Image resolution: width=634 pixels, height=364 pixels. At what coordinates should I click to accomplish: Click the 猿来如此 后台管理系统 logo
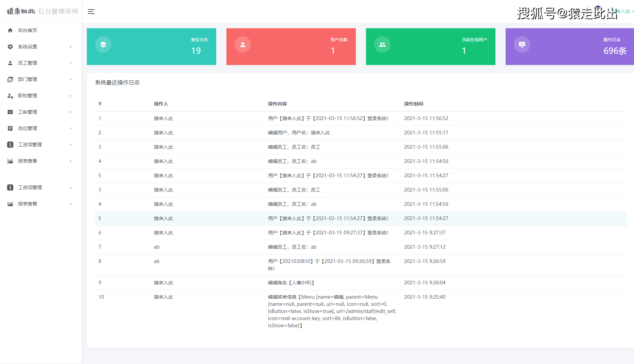click(x=42, y=11)
